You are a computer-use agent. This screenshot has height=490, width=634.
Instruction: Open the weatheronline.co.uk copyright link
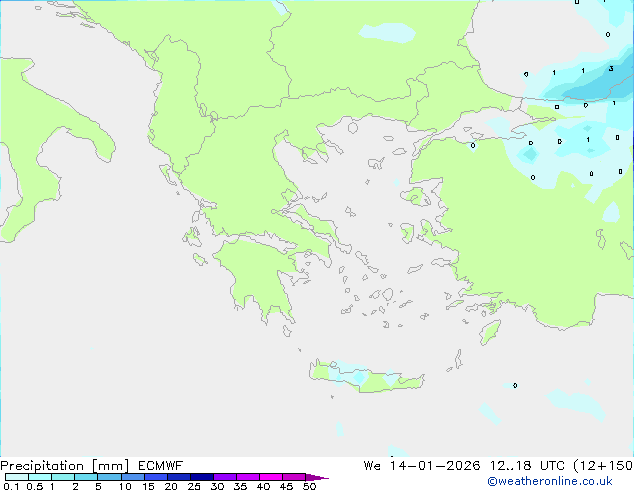click(x=550, y=481)
